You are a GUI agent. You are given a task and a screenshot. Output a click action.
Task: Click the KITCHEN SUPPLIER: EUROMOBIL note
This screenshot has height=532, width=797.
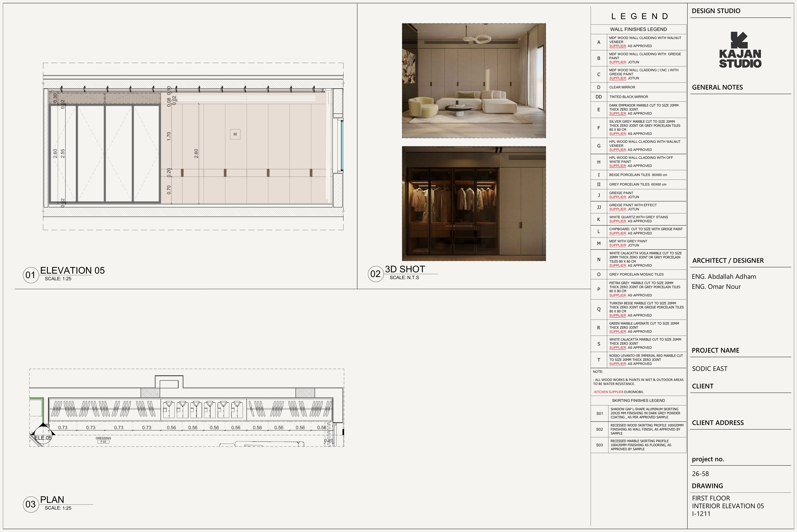pyautogui.click(x=618, y=392)
